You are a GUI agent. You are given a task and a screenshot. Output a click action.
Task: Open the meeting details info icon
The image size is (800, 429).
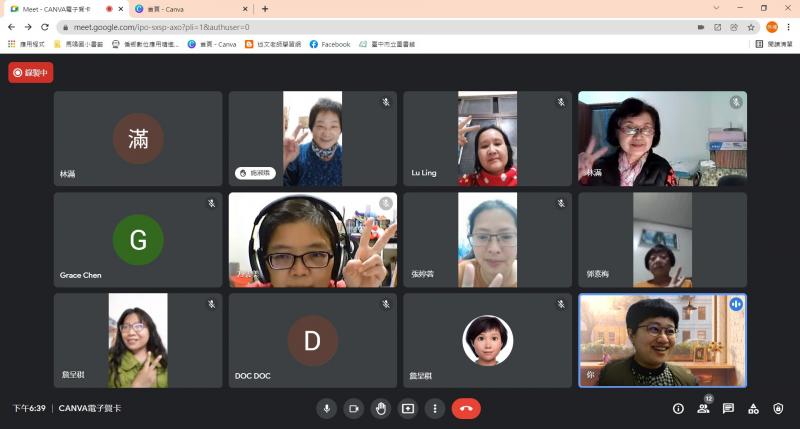[x=678, y=408]
